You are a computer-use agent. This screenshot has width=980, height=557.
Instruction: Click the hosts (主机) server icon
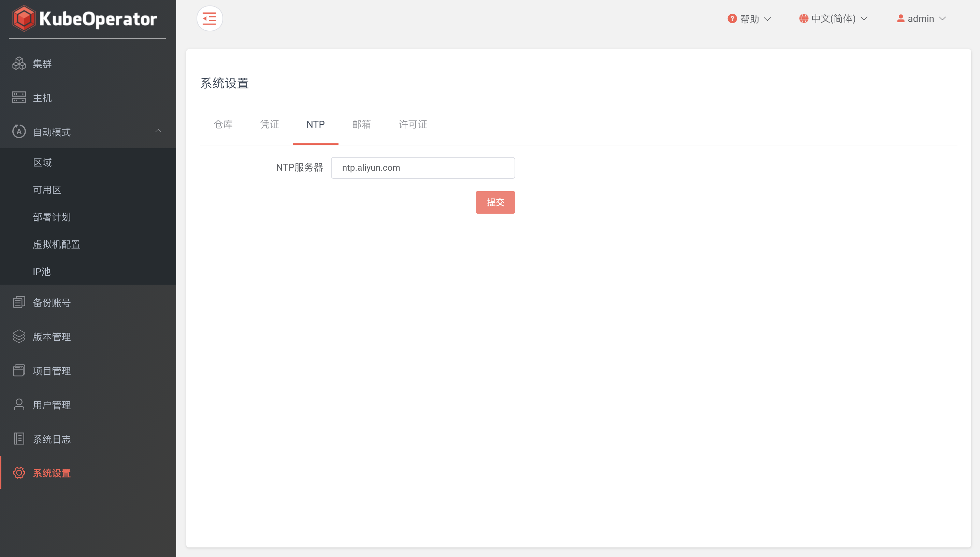coord(19,98)
